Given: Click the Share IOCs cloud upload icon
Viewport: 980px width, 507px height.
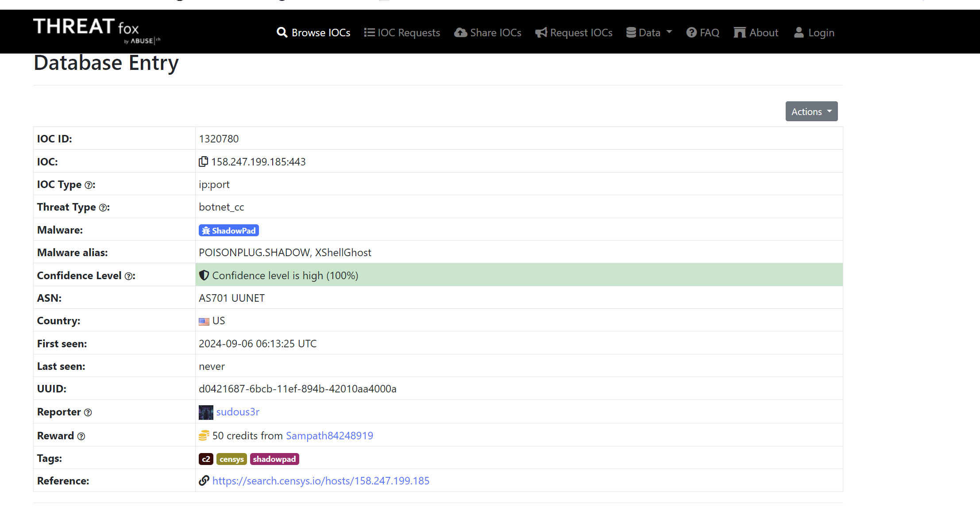Looking at the screenshot, I should click(x=461, y=33).
